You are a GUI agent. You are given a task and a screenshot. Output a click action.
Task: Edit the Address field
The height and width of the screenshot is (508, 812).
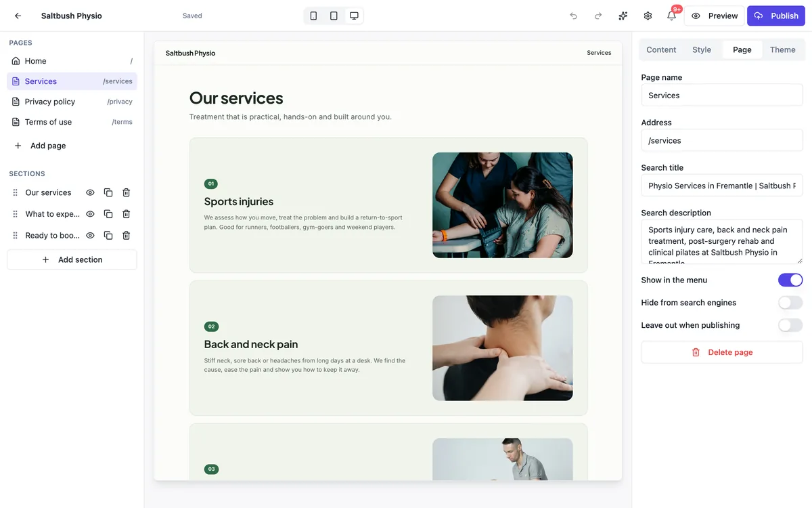click(722, 140)
